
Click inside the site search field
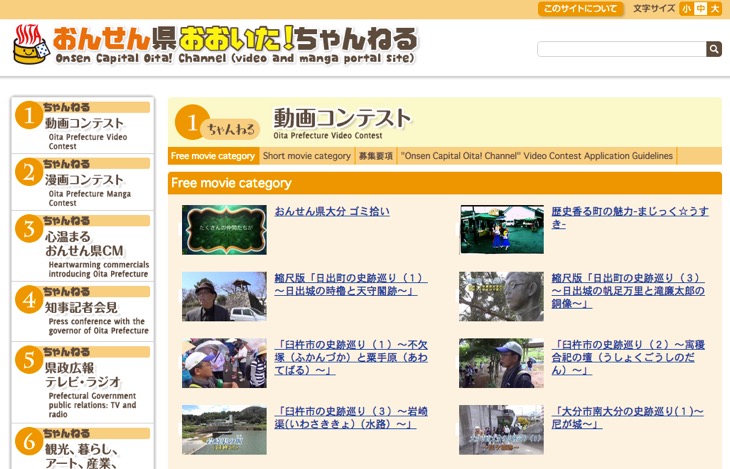[x=620, y=49]
